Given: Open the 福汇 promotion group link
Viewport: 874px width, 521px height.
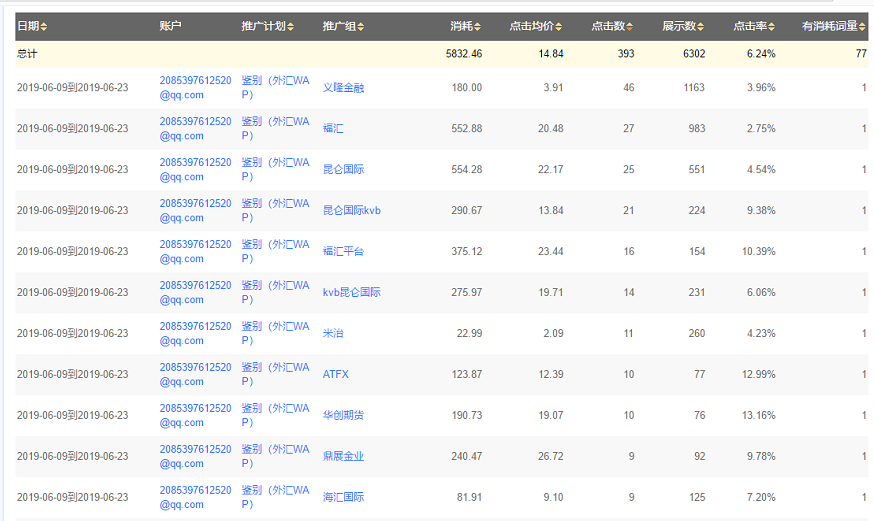Looking at the screenshot, I should coord(333,128).
